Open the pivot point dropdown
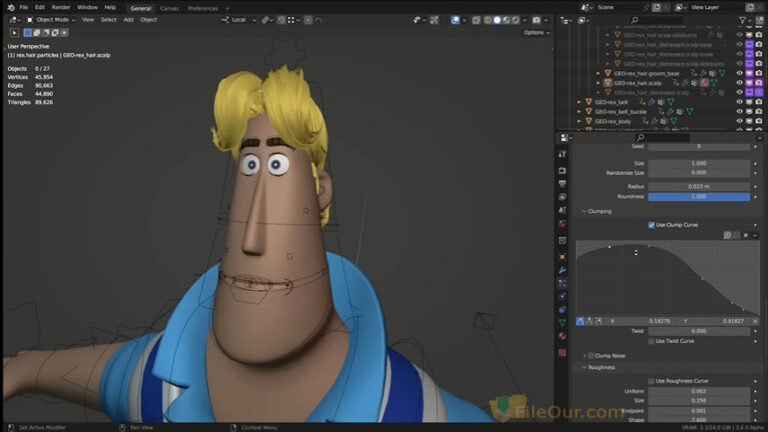This screenshot has width=768, height=432. tap(267, 20)
